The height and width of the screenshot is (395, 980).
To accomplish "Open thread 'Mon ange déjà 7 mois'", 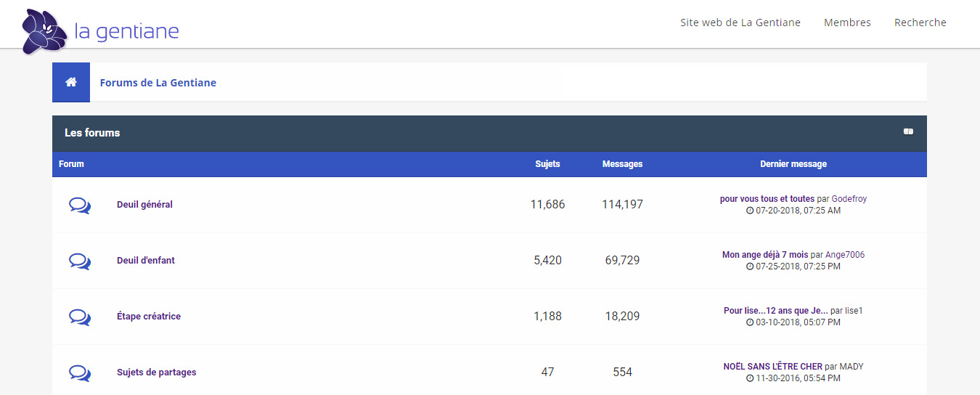I will pos(765,255).
